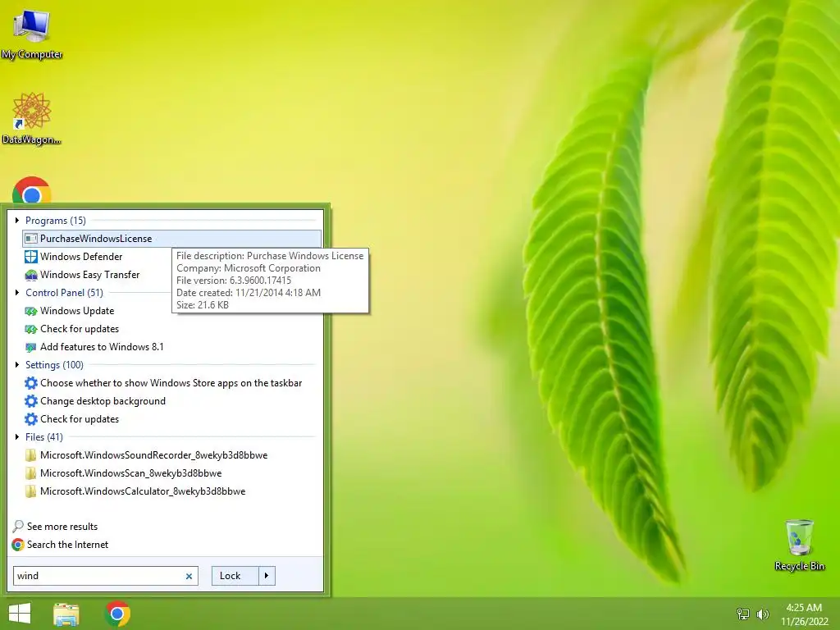Image resolution: width=840 pixels, height=630 pixels.
Task: Select the 'Windows Easy Transfer' result text
Action: [x=90, y=275]
